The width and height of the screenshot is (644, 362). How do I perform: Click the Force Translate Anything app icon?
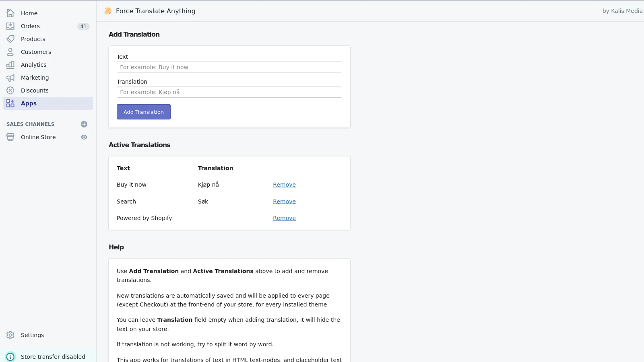pyautogui.click(x=108, y=11)
